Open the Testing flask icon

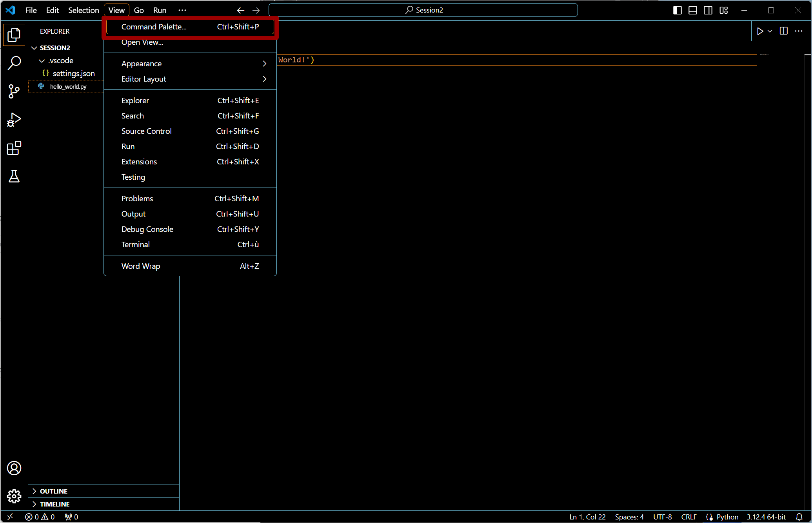tap(14, 177)
